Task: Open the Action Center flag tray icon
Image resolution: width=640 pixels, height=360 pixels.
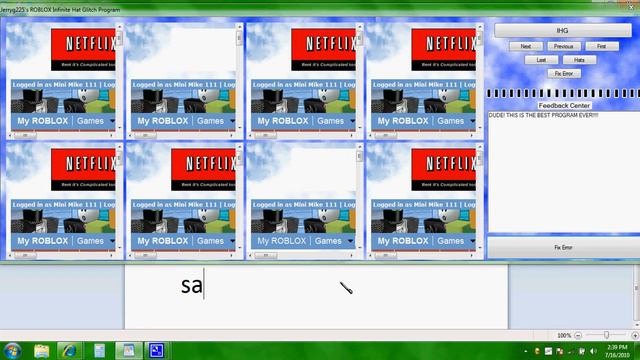Action: coord(560,351)
